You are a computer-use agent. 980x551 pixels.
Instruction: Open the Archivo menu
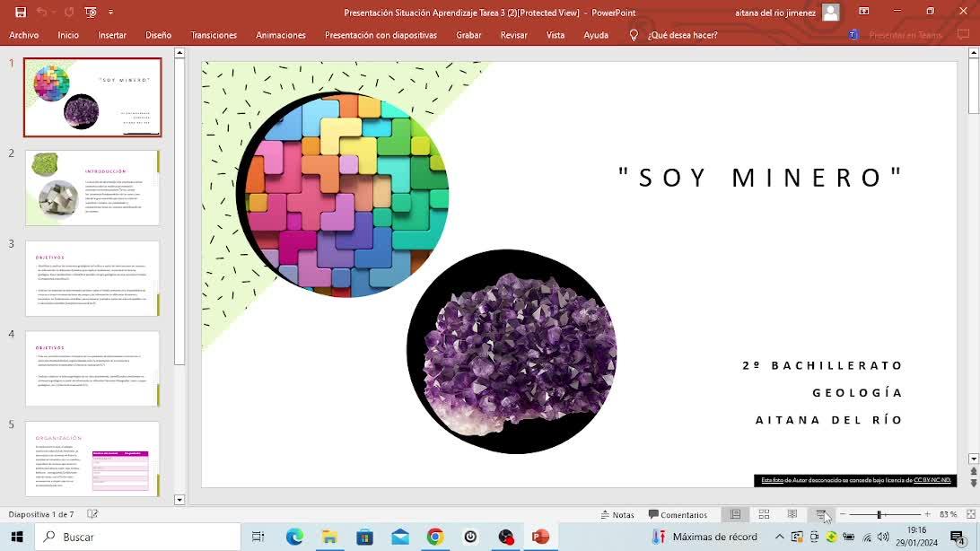click(23, 35)
